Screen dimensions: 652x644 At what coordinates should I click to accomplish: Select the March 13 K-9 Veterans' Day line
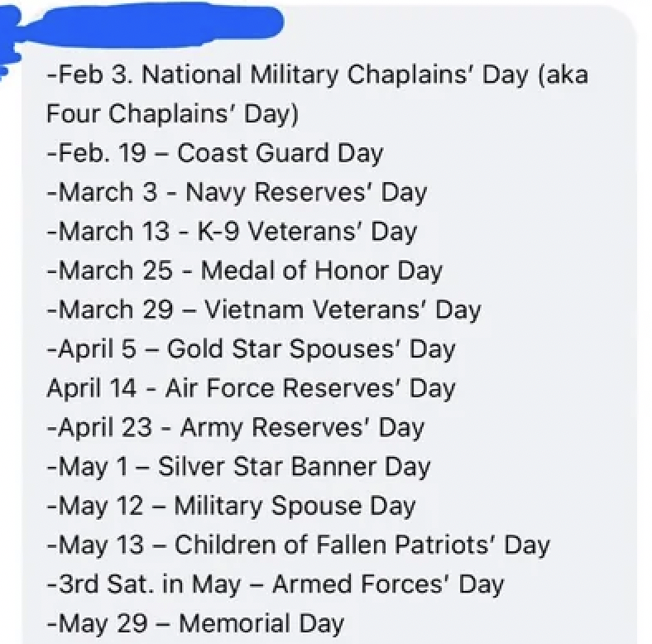(x=232, y=232)
